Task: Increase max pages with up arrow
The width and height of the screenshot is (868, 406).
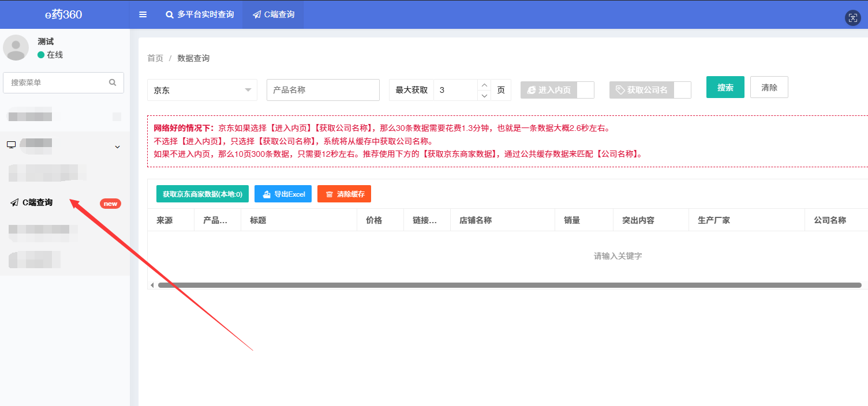Action: coord(484,85)
